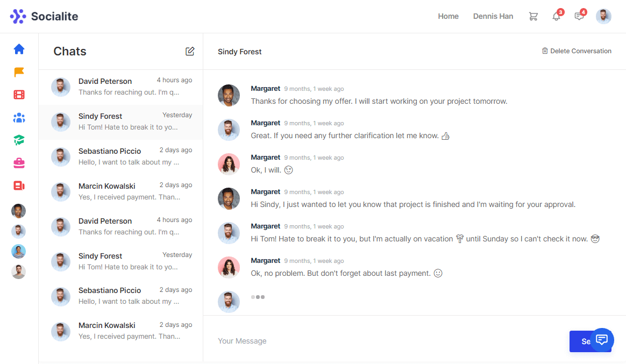Compose new chat with edit icon
The height and width of the screenshot is (364, 626).
pyautogui.click(x=190, y=52)
